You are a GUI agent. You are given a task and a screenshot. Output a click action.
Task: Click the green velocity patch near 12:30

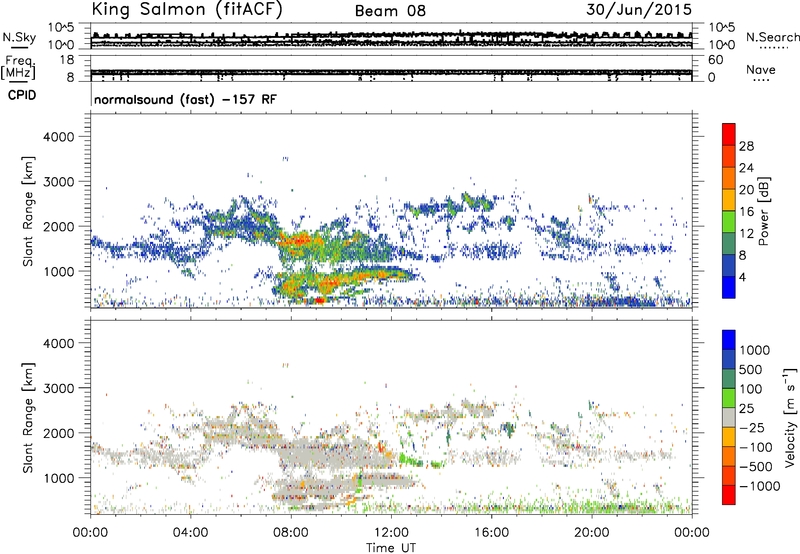point(411,461)
